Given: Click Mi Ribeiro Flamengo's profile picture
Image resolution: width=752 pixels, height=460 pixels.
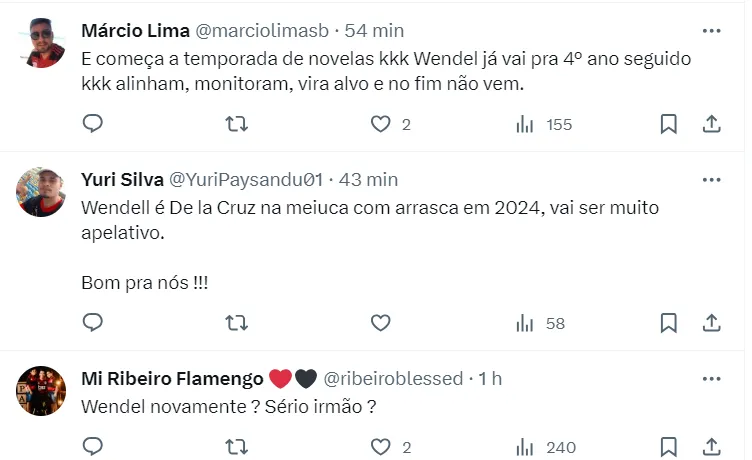Looking at the screenshot, I should tap(41, 391).
